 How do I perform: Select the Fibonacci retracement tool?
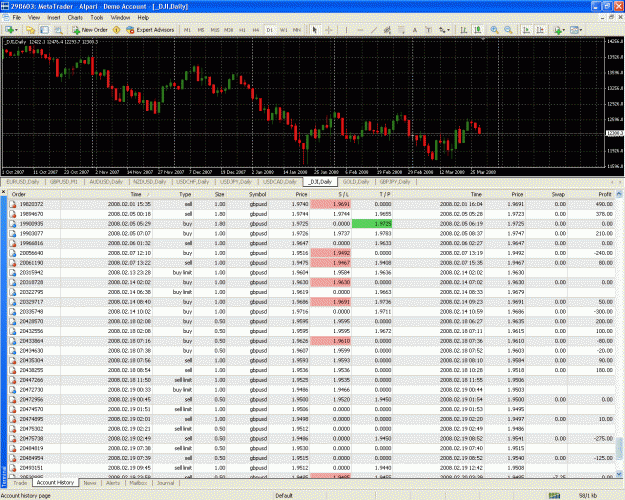pyautogui.click(x=401, y=30)
